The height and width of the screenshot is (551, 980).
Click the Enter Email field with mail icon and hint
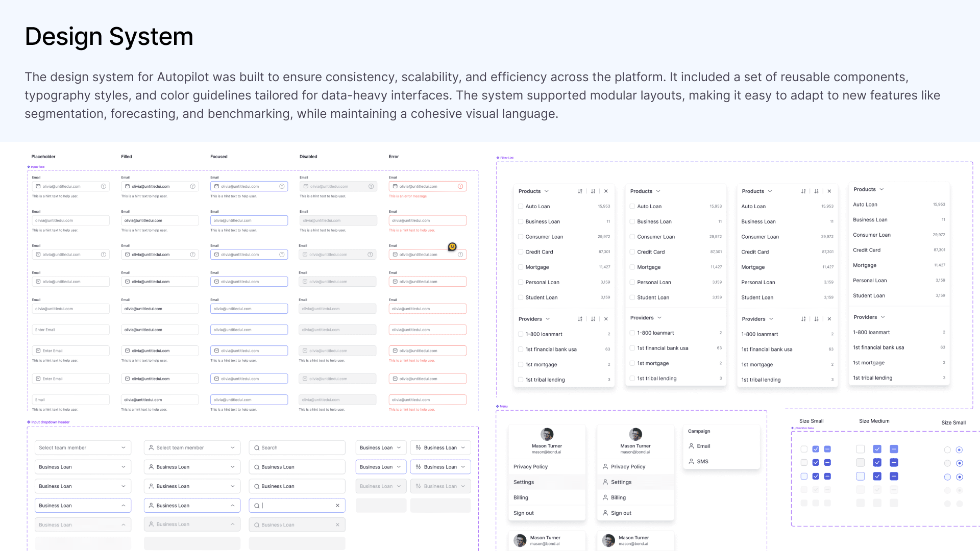pyautogui.click(x=71, y=351)
